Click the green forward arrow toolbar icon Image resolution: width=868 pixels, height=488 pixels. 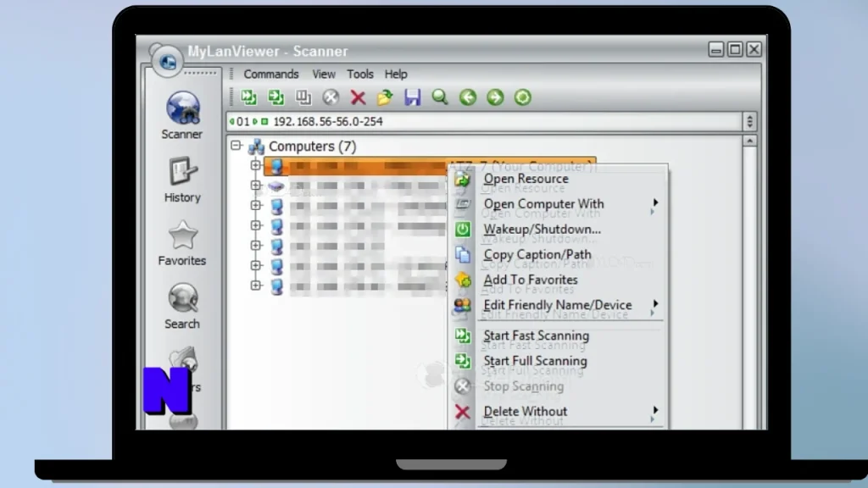coord(495,97)
